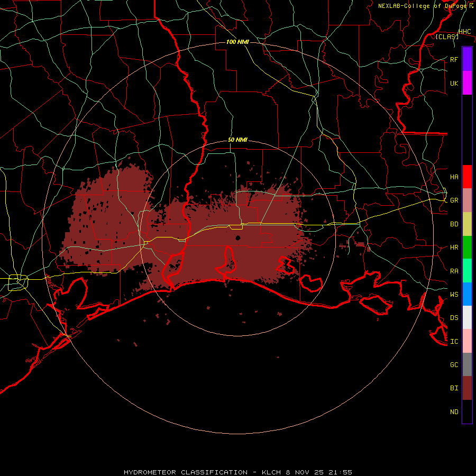Click the GC gray legend swatch

[467, 364]
